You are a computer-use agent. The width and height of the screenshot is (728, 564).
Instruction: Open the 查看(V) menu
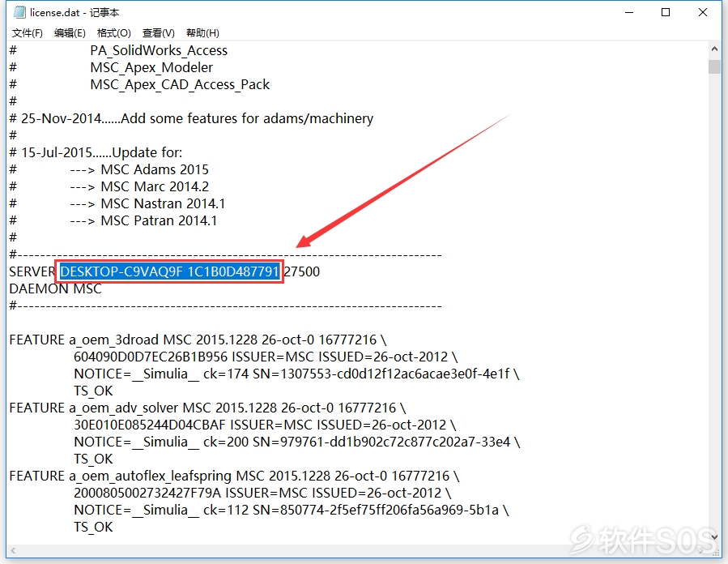(159, 33)
